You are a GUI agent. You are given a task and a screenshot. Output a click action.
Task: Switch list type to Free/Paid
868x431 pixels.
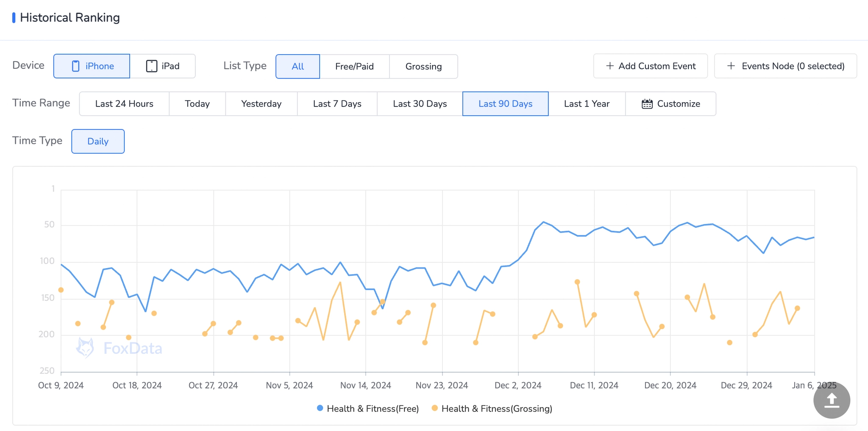point(354,66)
